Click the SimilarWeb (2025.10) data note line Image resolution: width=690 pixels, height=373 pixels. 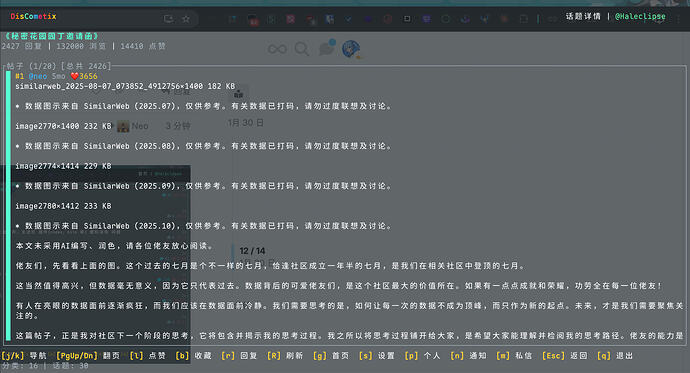[203, 226]
